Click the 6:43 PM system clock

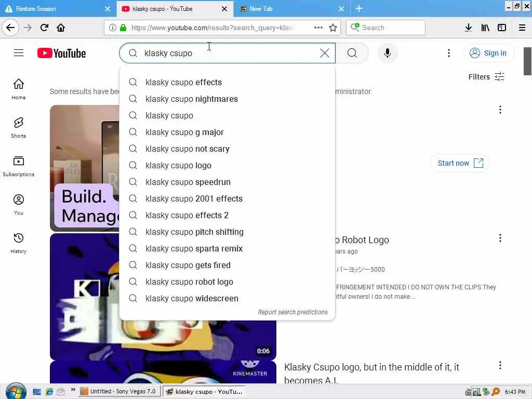point(515,392)
